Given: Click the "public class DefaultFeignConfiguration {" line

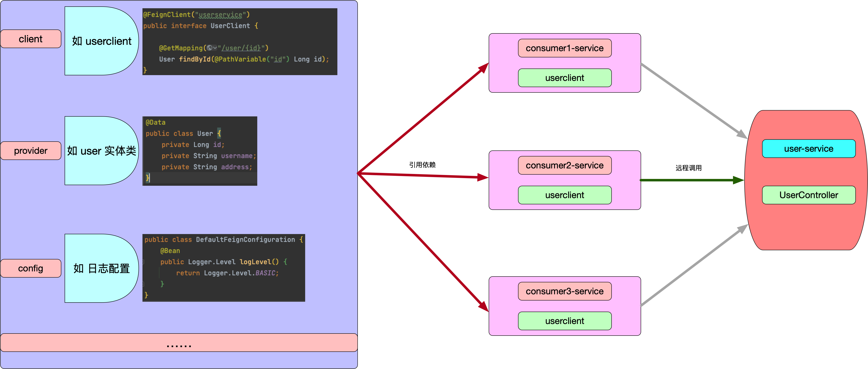Looking at the screenshot, I should (x=224, y=239).
